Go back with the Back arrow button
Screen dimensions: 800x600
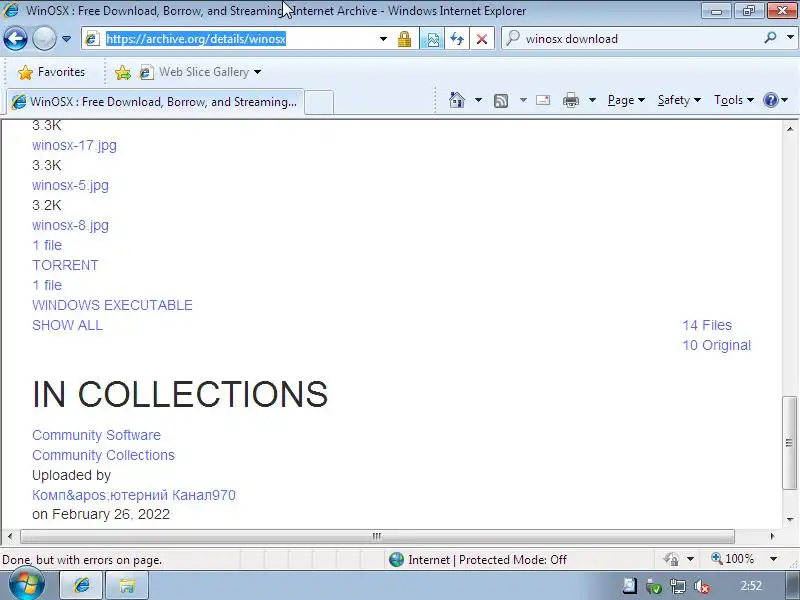coord(15,38)
